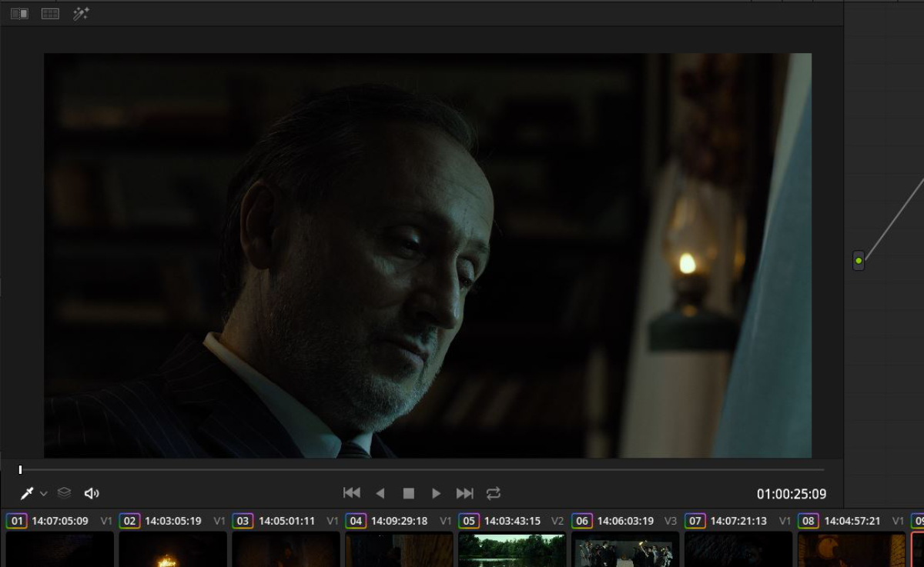Select clip 02 thumbnail with flame

[x=173, y=549]
